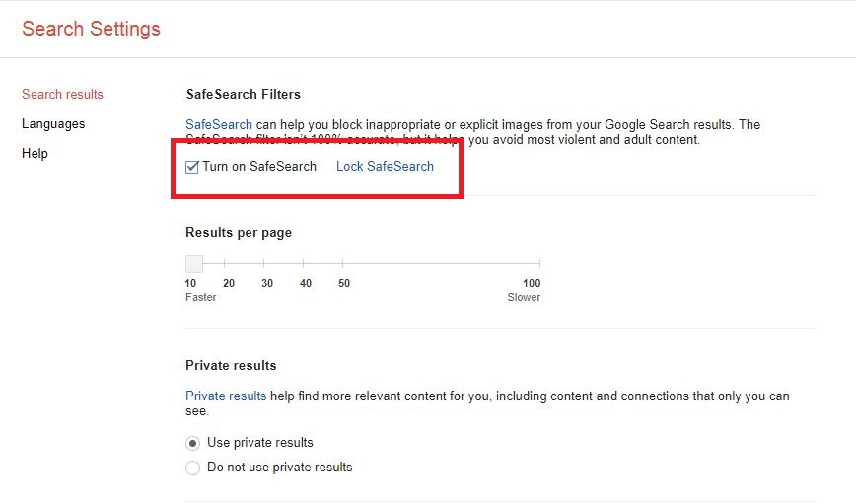Set results per page to 30

click(x=264, y=264)
